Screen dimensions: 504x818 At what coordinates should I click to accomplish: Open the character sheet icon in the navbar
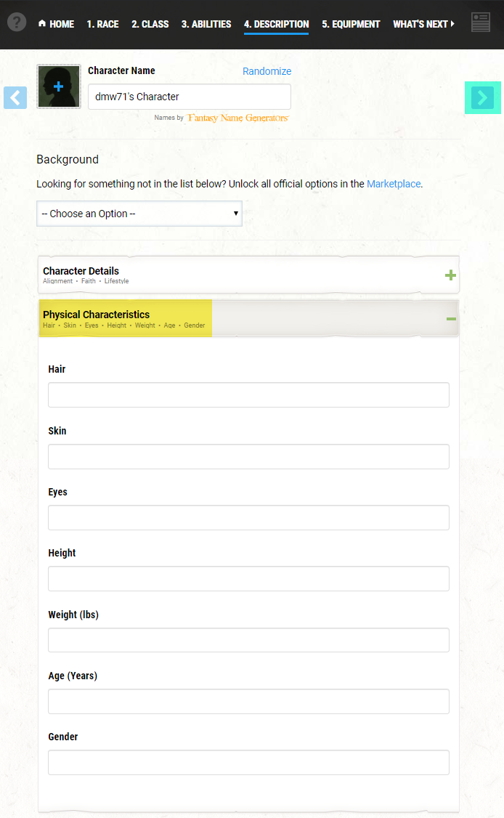pos(480,23)
